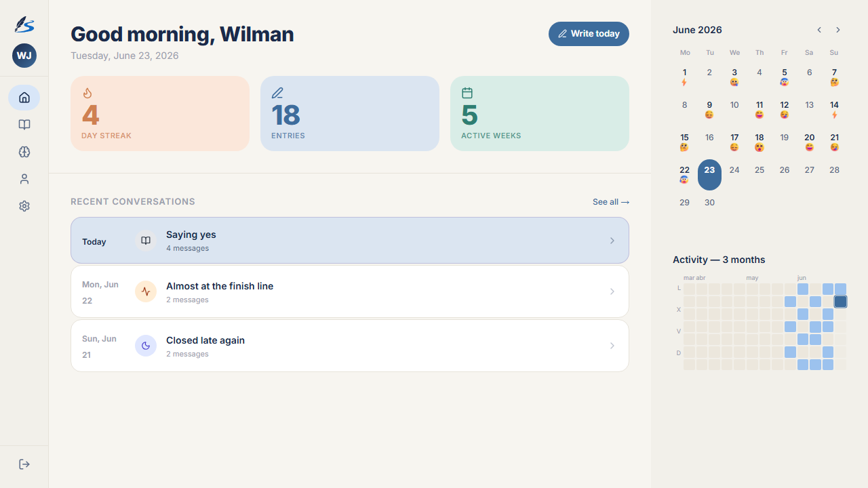Click the dark blue today cell in the activity heatmap

click(840, 302)
